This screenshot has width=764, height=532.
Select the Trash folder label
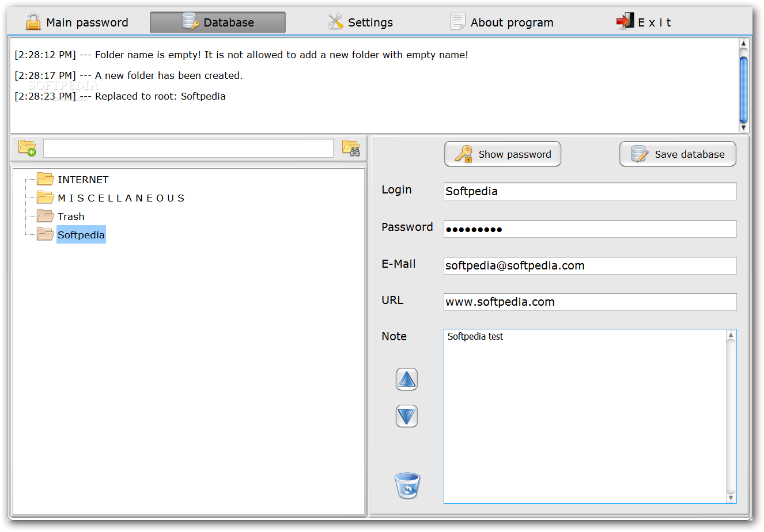[71, 216]
